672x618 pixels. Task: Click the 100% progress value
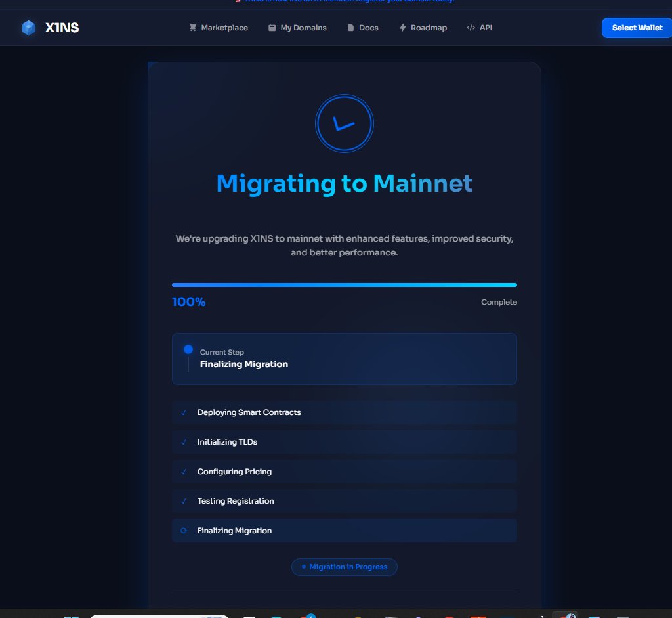(188, 302)
